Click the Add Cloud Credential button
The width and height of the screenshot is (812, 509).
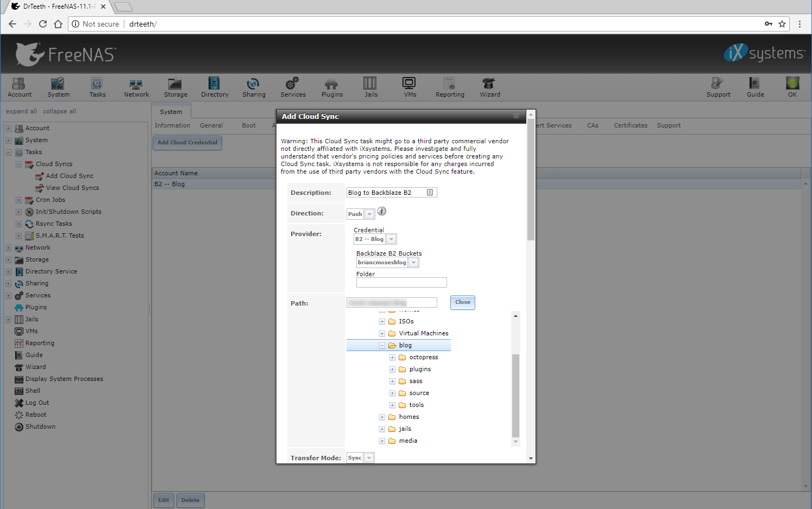click(187, 143)
